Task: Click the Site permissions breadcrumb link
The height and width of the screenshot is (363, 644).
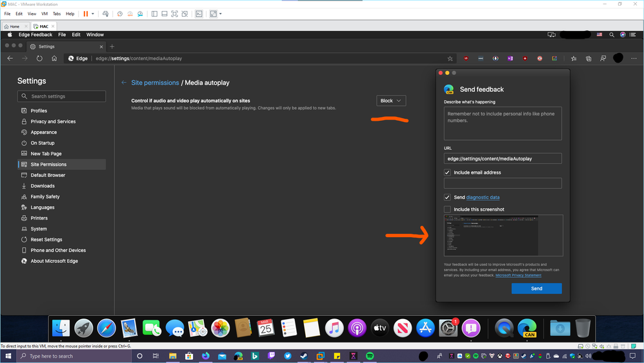Action: [x=155, y=83]
